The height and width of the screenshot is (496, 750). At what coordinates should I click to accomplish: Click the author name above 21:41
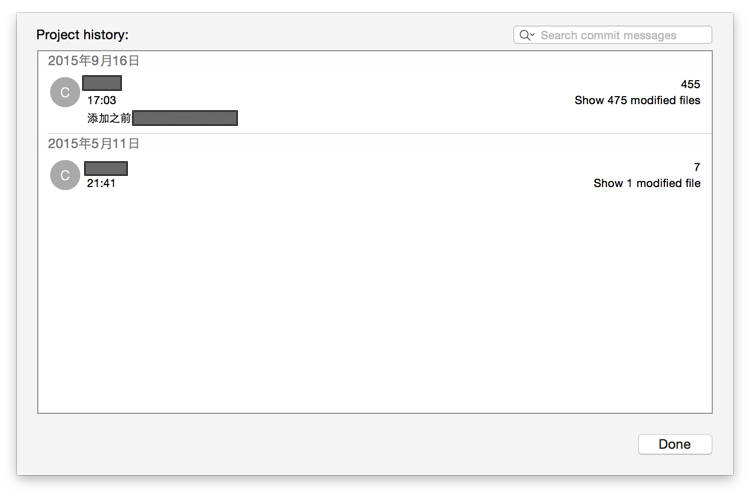point(106,168)
